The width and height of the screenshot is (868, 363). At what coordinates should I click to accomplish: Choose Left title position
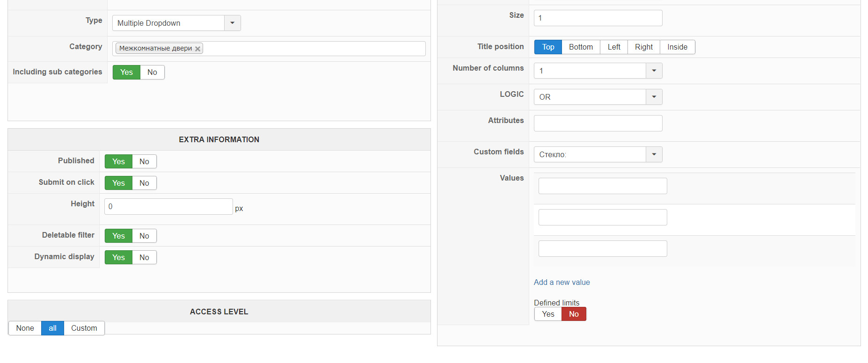click(614, 47)
